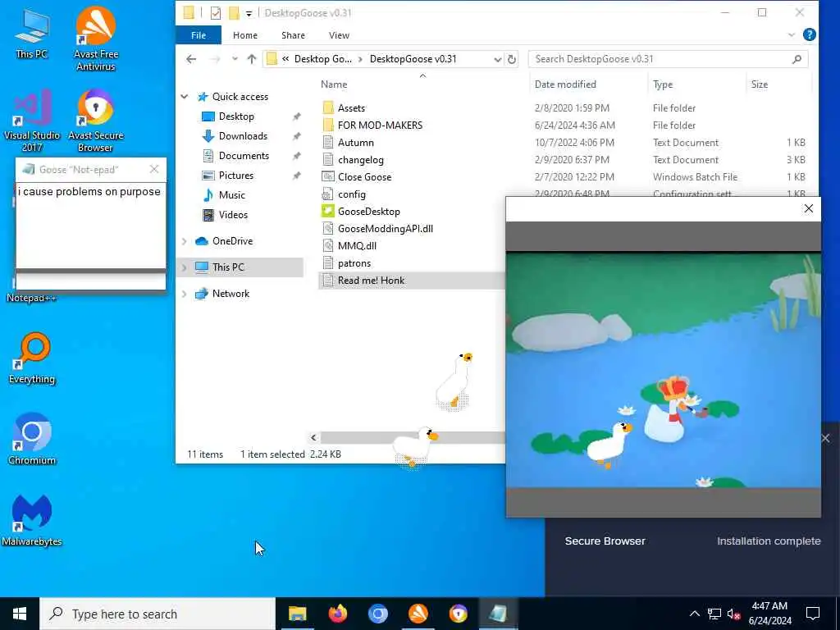Click the horizontal scrollbar left arrow

tap(313, 438)
